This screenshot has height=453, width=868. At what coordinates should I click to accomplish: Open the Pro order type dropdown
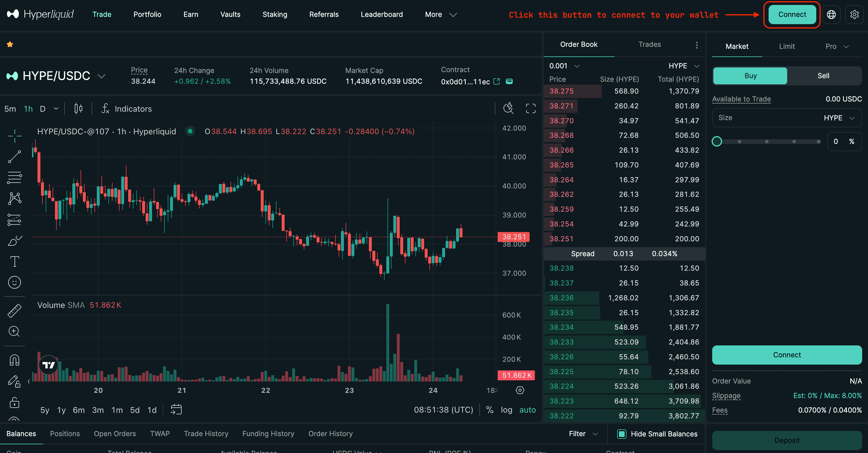(x=837, y=47)
